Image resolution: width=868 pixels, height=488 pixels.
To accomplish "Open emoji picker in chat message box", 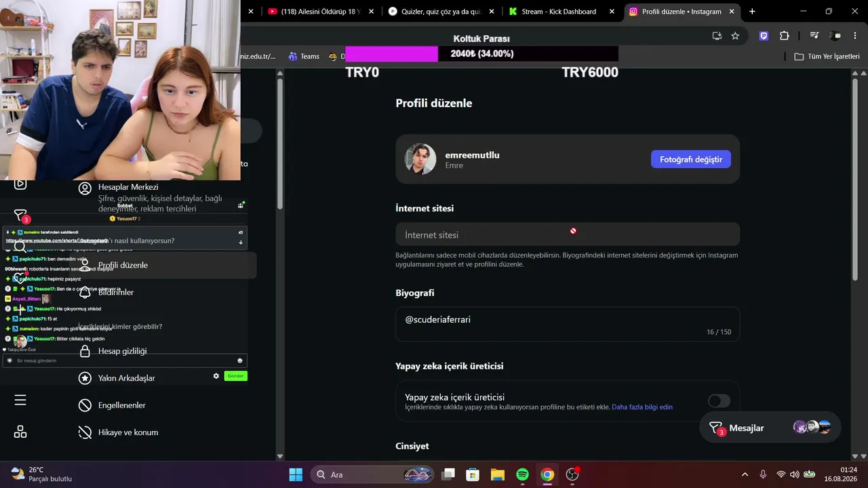I will 240,361.
